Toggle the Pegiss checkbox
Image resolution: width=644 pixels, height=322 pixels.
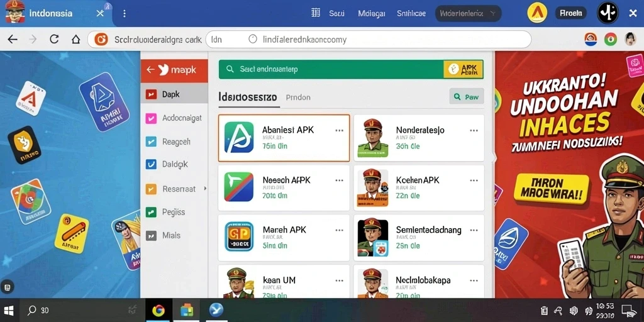[x=151, y=212]
